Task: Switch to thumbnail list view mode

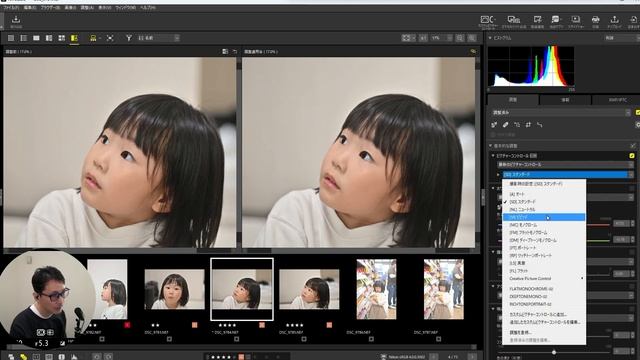Action: [24, 38]
